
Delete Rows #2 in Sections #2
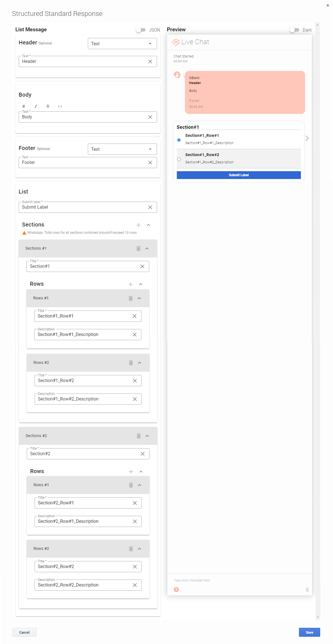pyautogui.click(x=131, y=549)
